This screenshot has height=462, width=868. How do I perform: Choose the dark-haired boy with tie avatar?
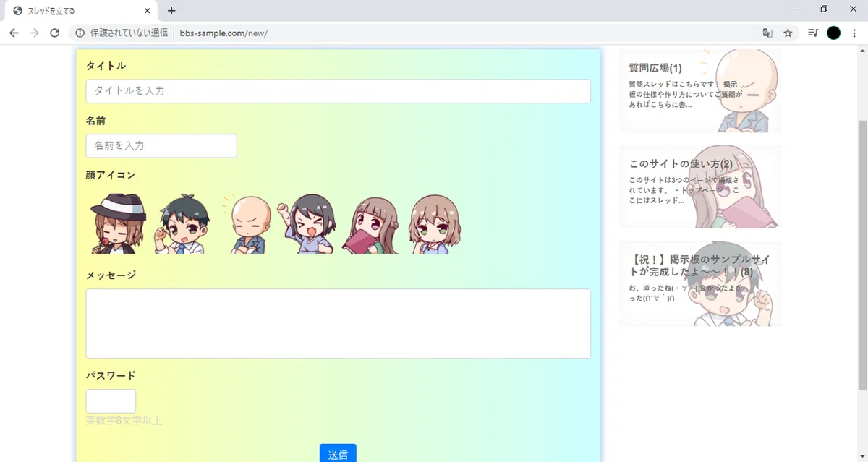pos(184,223)
